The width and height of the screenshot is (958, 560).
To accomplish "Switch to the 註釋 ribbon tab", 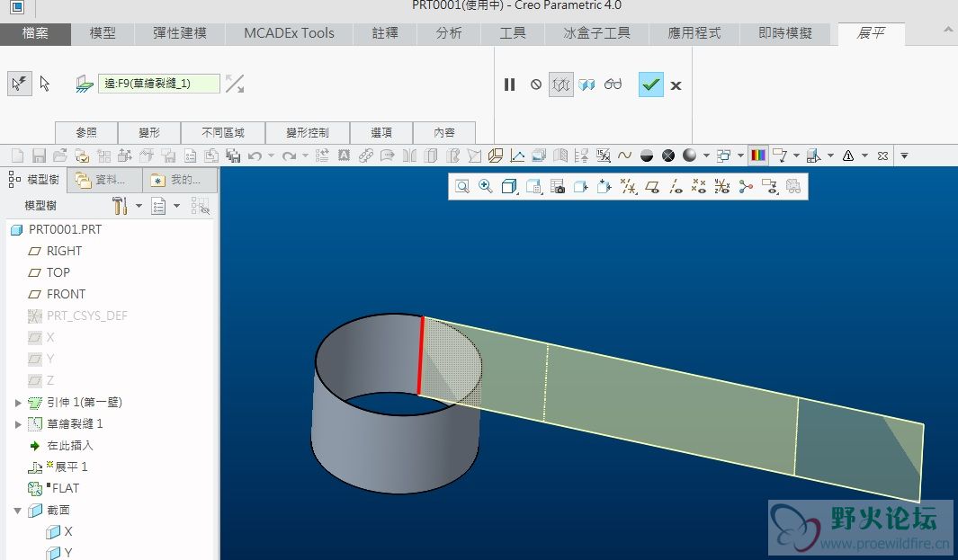I will point(385,33).
